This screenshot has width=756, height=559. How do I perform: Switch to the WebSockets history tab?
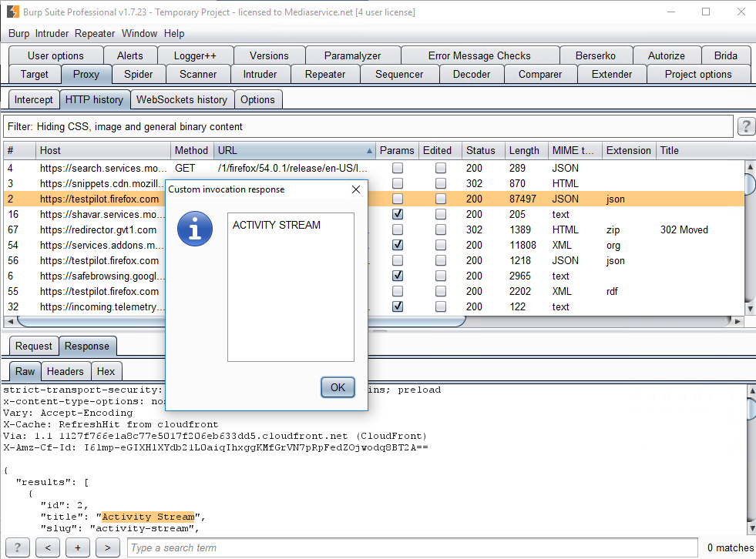click(181, 99)
